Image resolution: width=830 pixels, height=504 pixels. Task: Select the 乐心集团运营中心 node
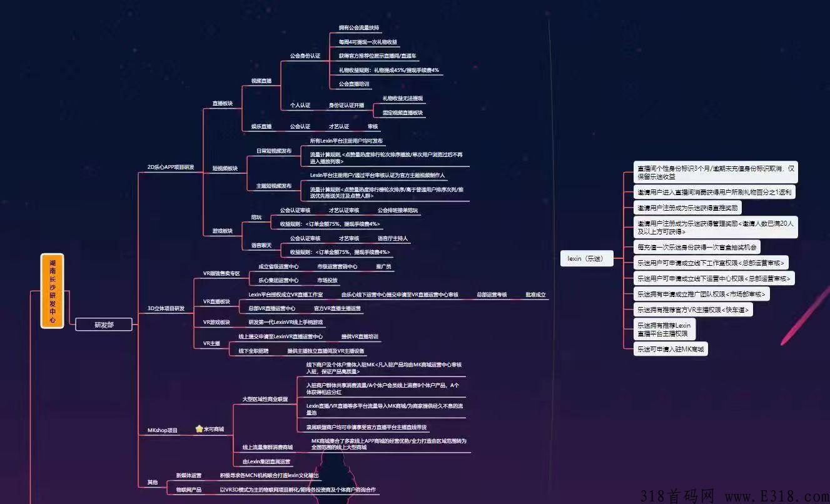point(278,280)
